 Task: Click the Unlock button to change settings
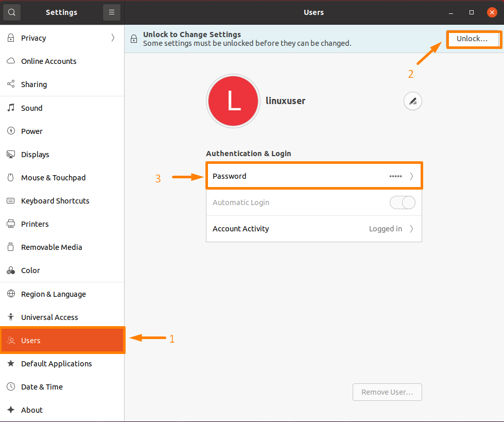[473, 39]
